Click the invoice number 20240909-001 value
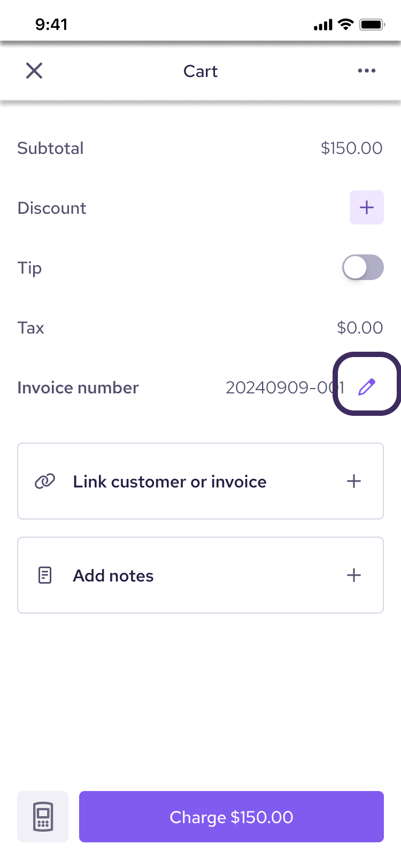Screen dimensions: 401x868 [285, 387]
